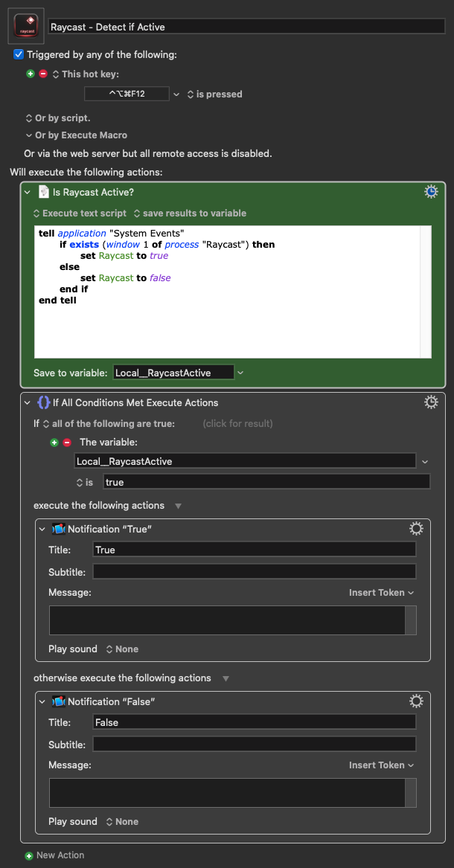
Task: Click the script document icon
Action: [x=44, y=192]
